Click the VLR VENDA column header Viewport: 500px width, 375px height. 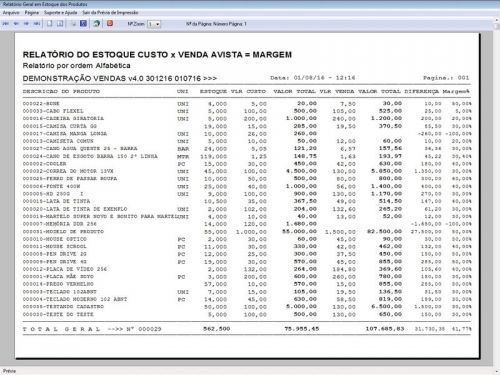coord(337,91)
